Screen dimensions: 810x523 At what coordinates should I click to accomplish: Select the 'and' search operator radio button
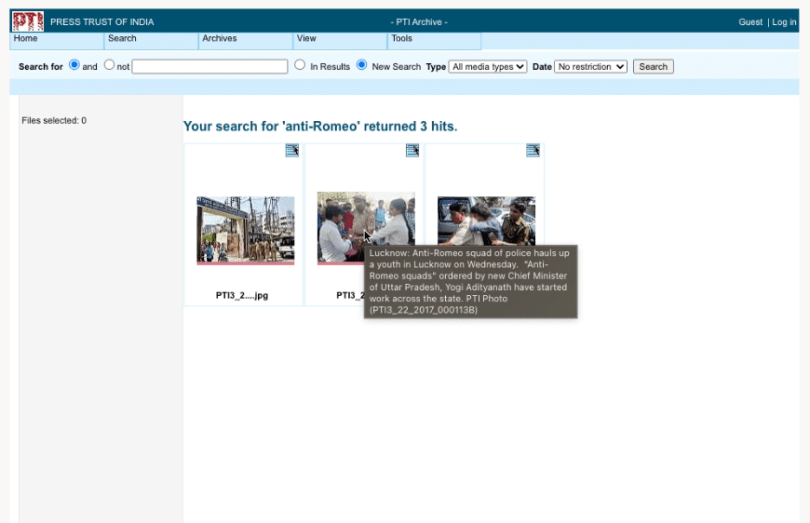tap(74, 66)
